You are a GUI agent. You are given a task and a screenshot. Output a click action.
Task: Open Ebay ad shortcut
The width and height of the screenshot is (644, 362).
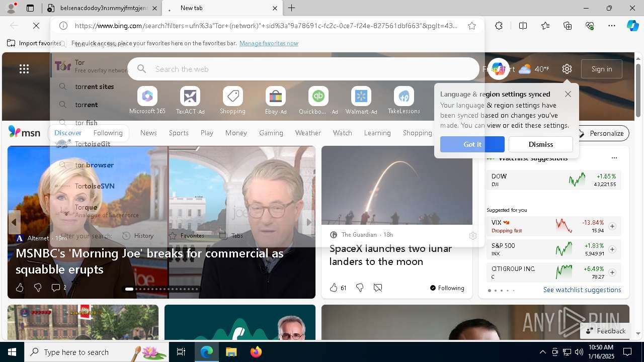click(x=276, y=101)
